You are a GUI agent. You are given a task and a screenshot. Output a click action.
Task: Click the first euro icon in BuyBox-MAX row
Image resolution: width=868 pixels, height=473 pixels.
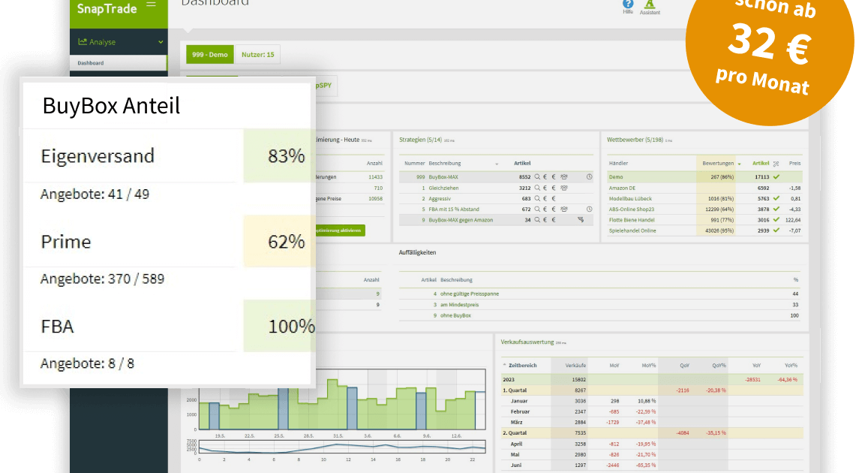(545, 177)
